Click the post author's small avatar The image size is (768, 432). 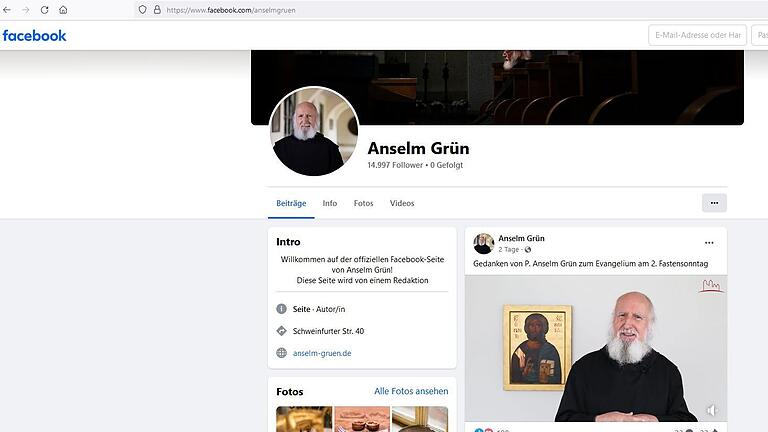coord(483,243)
